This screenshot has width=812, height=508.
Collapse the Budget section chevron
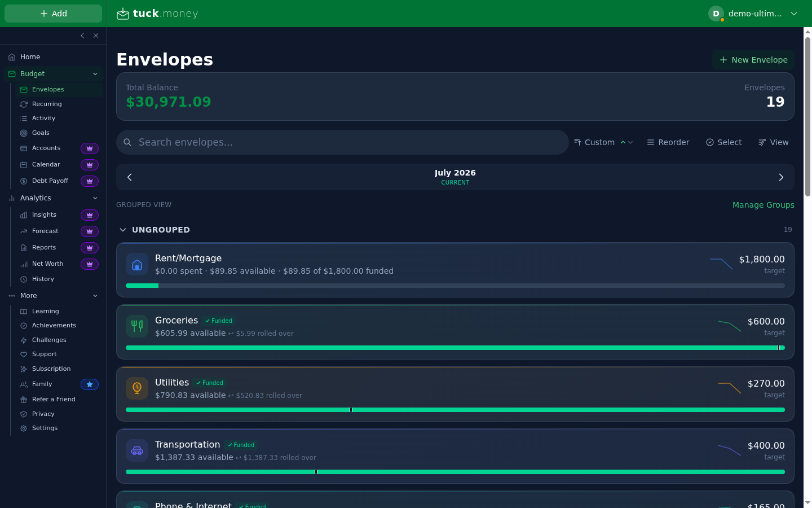coord(95,74)
